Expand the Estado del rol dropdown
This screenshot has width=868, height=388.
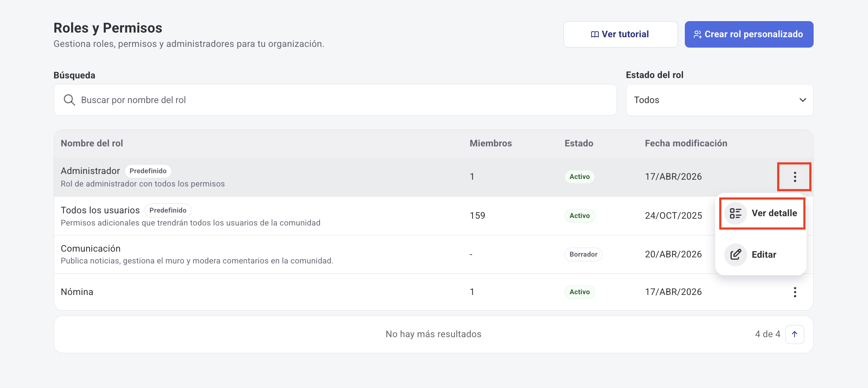tap(719, 100)
